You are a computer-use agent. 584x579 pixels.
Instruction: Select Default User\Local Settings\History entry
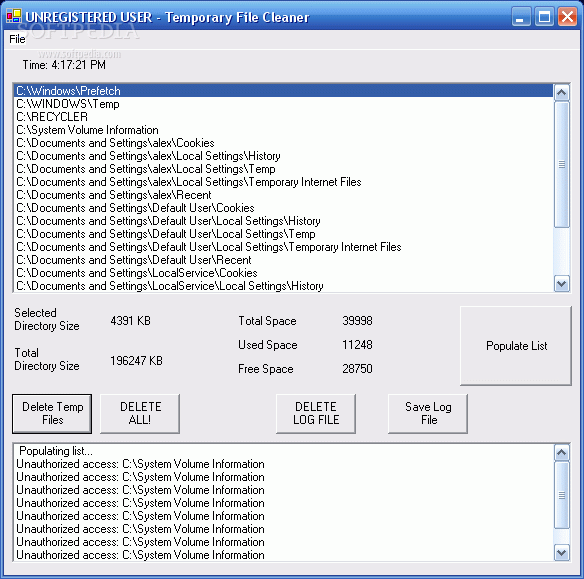point(283,221)
